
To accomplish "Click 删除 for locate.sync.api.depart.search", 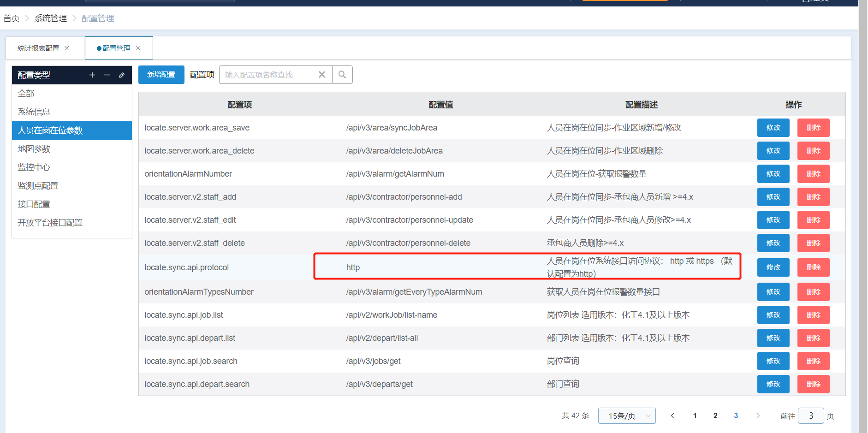I will [814, 384].
